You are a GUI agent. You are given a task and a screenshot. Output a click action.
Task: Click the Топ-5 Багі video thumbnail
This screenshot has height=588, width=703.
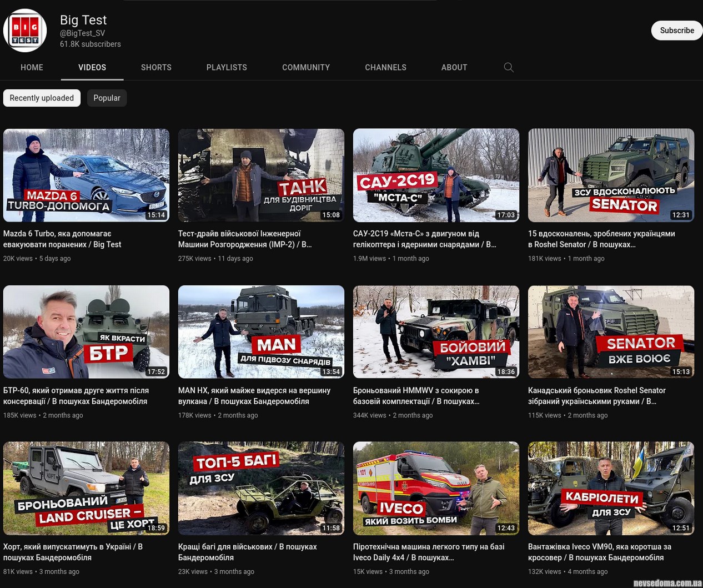coord(261,488)
